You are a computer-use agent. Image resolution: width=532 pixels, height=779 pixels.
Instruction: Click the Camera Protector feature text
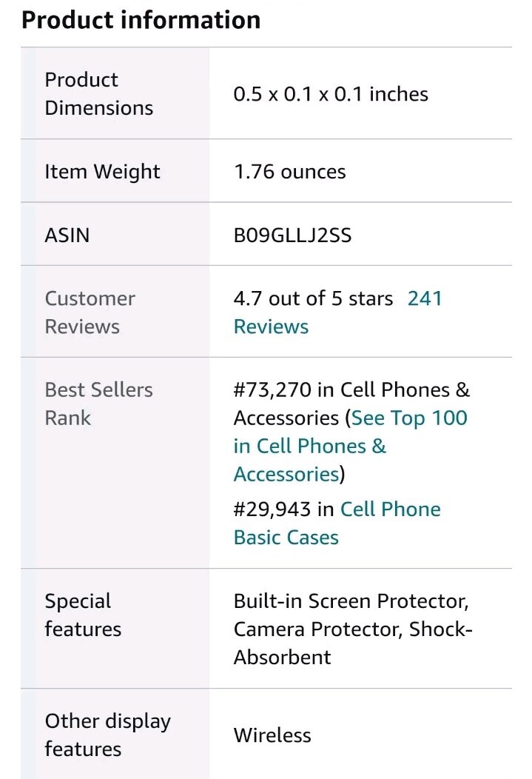[318, 629]
